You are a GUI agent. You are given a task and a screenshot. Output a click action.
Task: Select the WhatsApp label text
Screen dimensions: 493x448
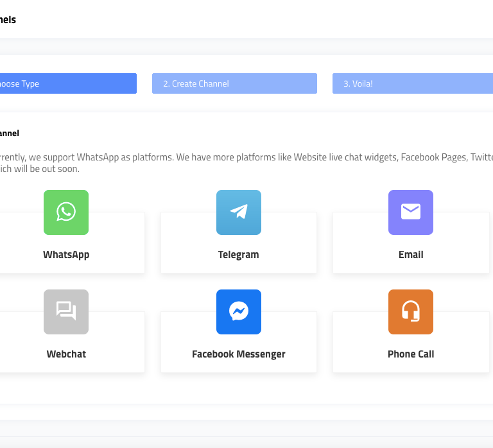coord(66,255)
